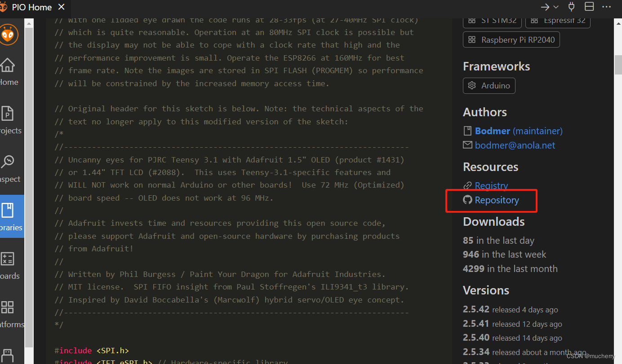This screenshot has width=622, height=364.
Task: Click the envelope icon beside email address
Action: tap(468, 145)
